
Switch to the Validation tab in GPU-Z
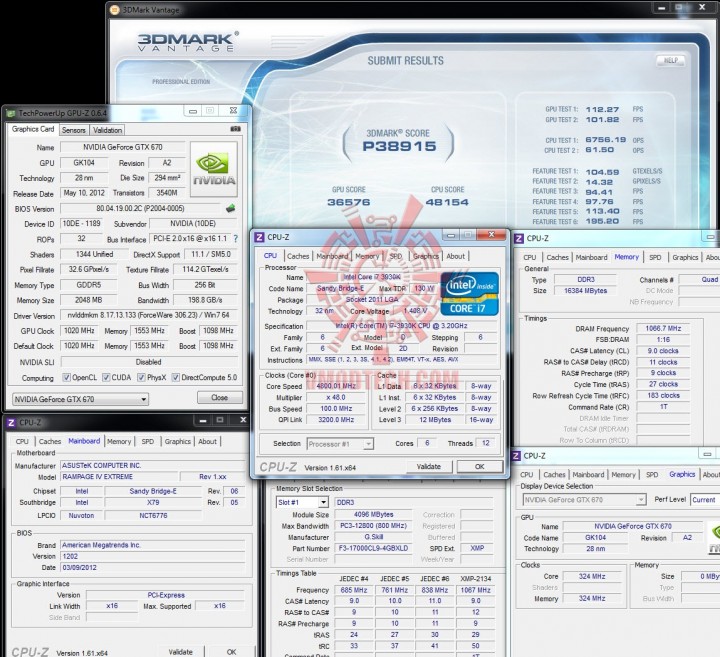click(107, 130)
